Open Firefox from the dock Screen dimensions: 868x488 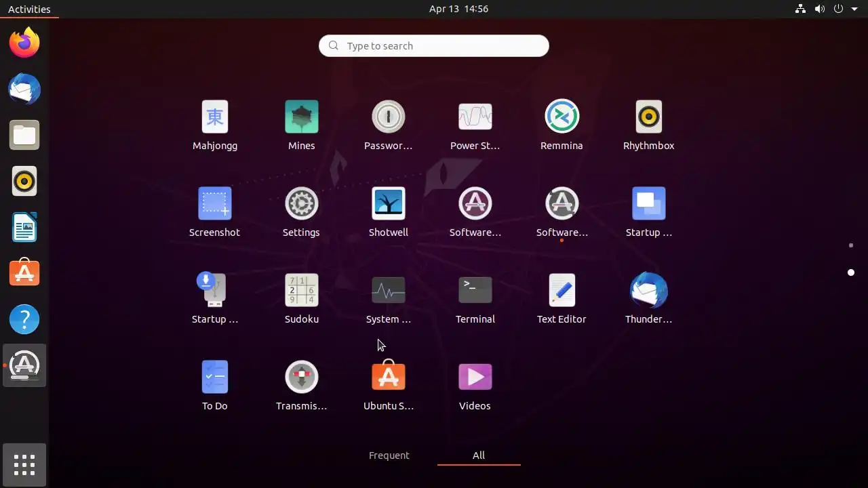click(24, 43)
